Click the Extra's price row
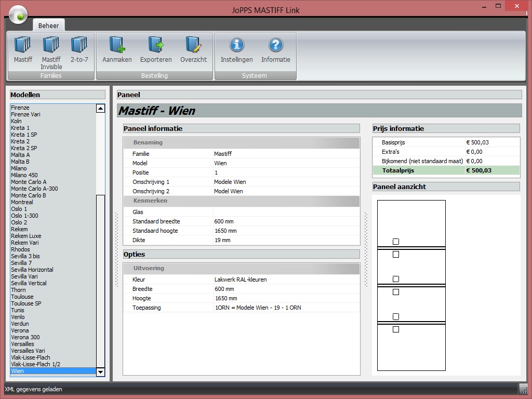 pyautogui.click(x=446, y=152)
